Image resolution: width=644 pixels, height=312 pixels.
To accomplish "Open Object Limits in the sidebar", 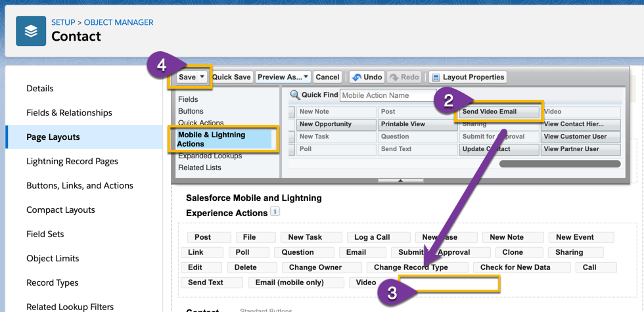I will pos(53,258).
